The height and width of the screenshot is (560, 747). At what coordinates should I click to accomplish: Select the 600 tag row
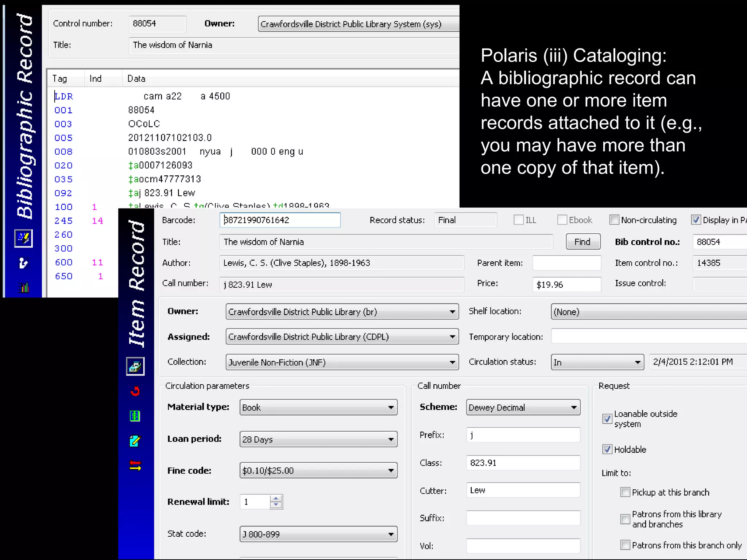point(83,262)
